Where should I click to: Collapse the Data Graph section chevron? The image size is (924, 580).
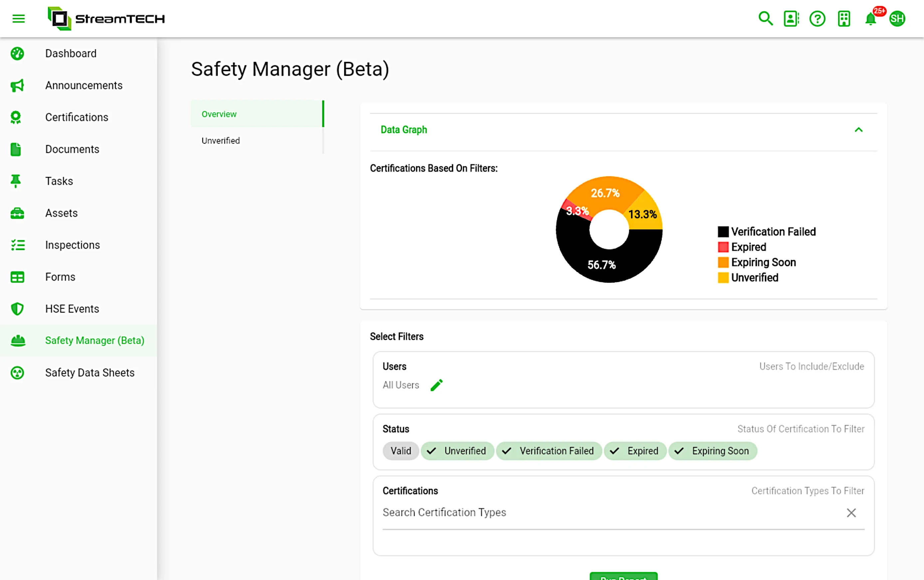tap(858, 130)
